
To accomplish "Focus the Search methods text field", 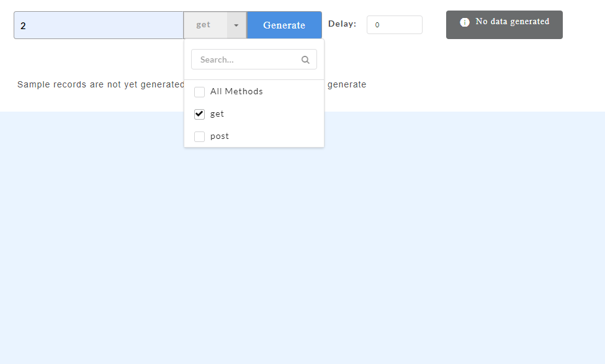I will [254, 60].
